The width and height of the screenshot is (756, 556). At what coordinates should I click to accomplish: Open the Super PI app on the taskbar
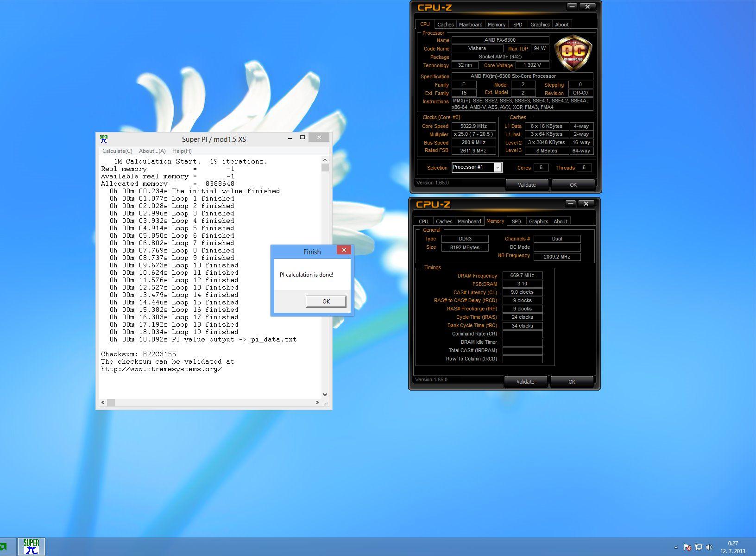31,547
